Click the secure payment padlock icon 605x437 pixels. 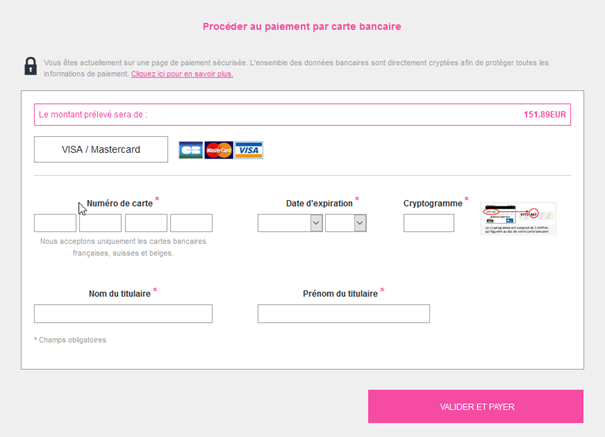click(x=31, y=66)
